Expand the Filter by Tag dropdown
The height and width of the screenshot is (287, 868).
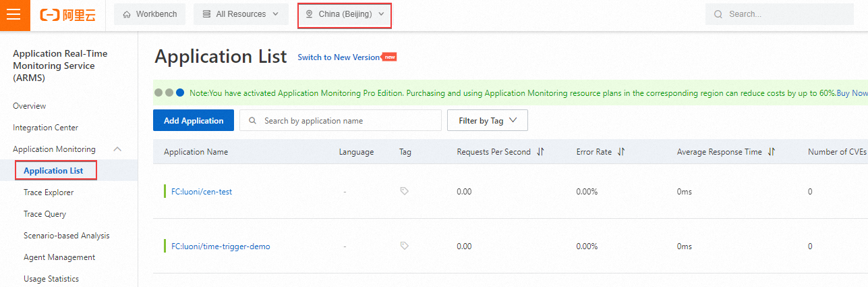click(x=487, y=120)
